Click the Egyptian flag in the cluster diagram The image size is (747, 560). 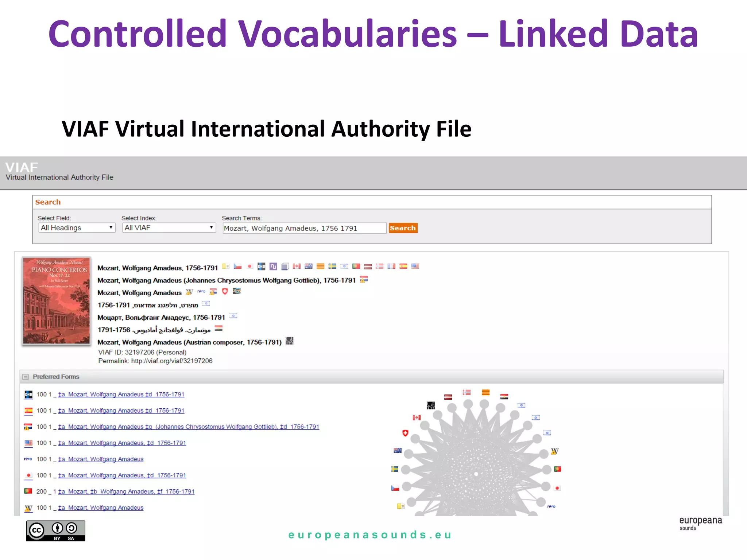504,397
